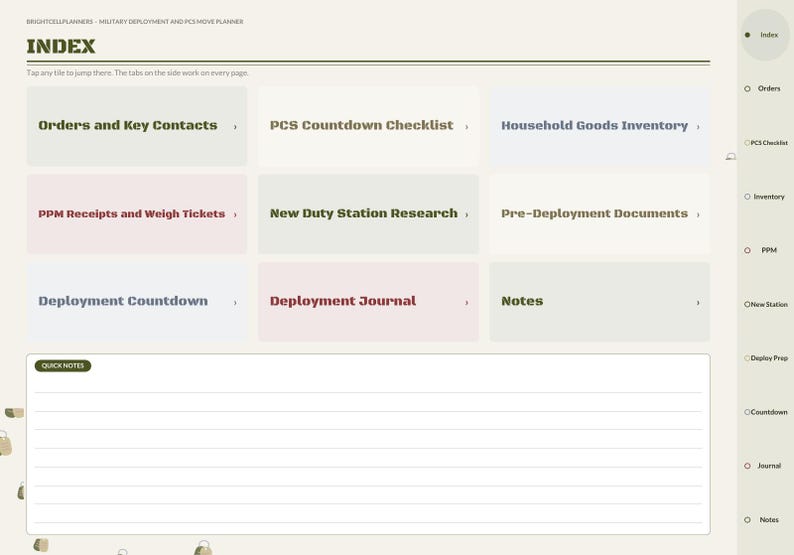Open the PCS Countdown Checklist tile
The height and width of the screenshot is (555, 794).
(368, 126)
